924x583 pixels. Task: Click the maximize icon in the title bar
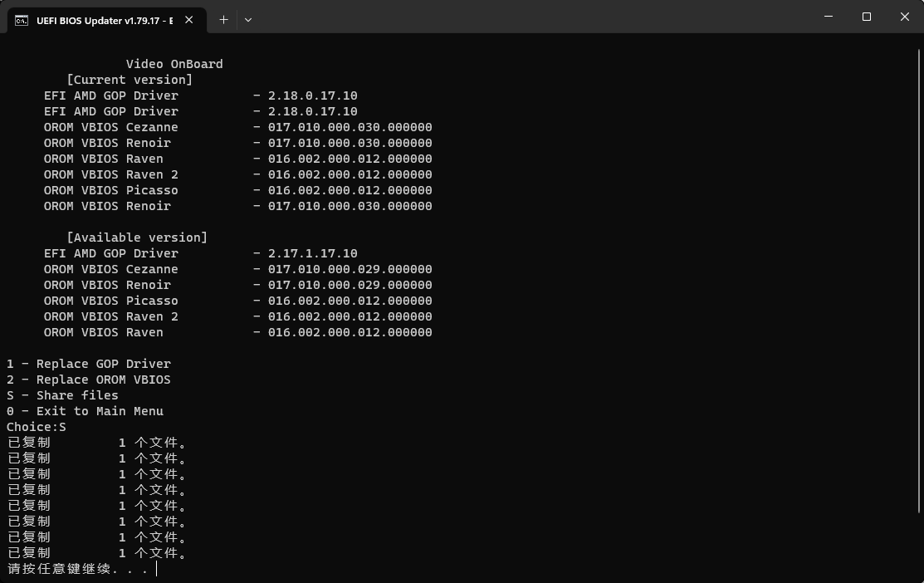[866, 17]
